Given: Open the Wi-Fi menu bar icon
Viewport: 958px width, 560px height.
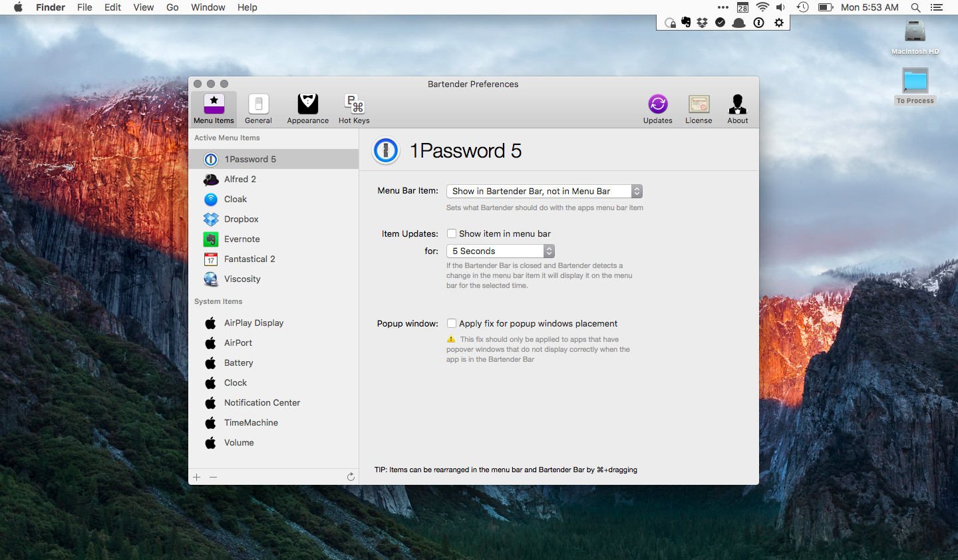Looking at the screenshot, I should [762, 7].
